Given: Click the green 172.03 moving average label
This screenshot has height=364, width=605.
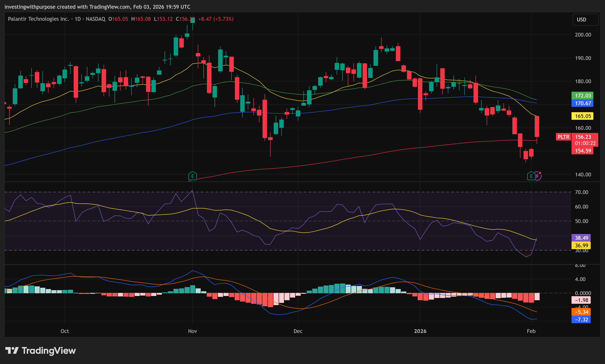Looking at the screenshot, I should (583, 96).
